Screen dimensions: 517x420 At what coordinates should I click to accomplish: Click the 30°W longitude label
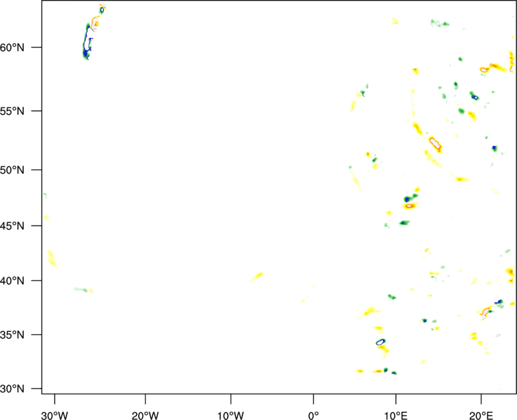pos(55,415)
